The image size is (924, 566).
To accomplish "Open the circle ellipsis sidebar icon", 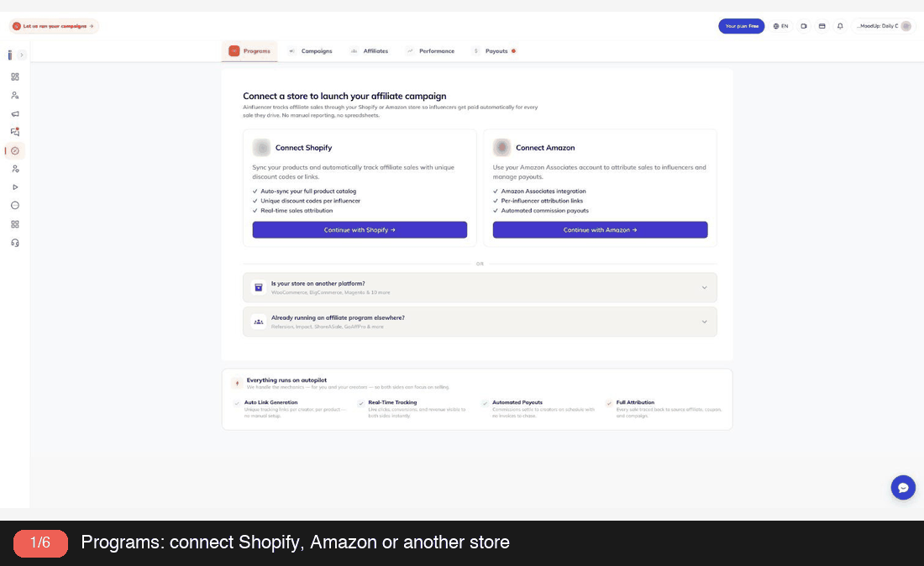I will click(15, 206).
